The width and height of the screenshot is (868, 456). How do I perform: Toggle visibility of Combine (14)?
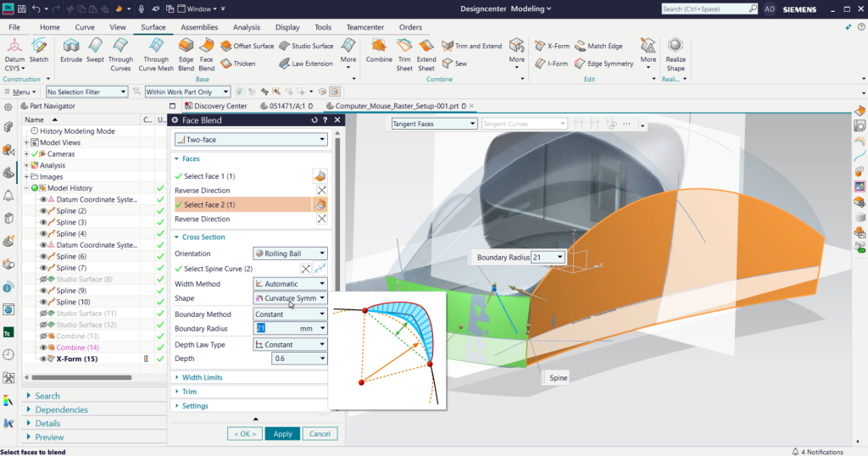(43, 348)
